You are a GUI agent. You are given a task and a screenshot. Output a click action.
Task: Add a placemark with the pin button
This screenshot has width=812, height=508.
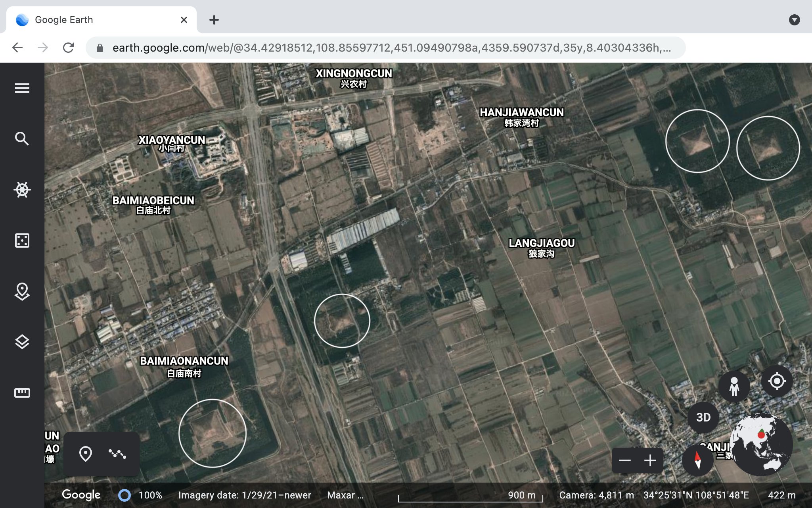point(86,454)
